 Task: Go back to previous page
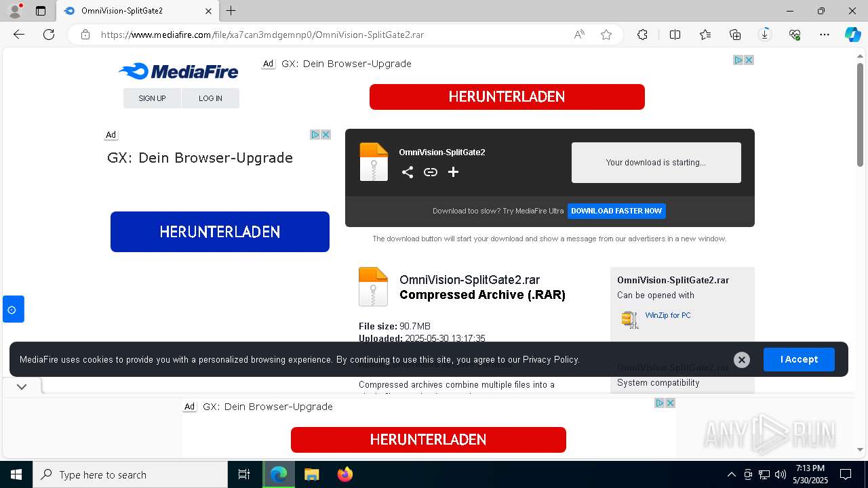(x=19, y=35)
